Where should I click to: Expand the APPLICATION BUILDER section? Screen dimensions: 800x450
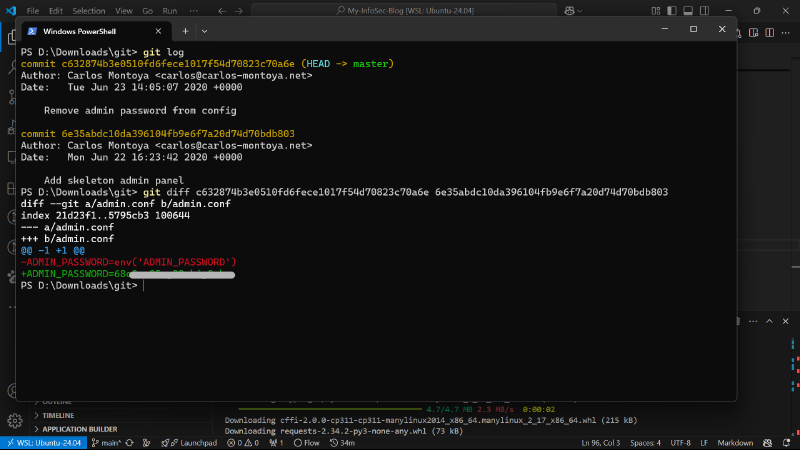pos(80,429)
